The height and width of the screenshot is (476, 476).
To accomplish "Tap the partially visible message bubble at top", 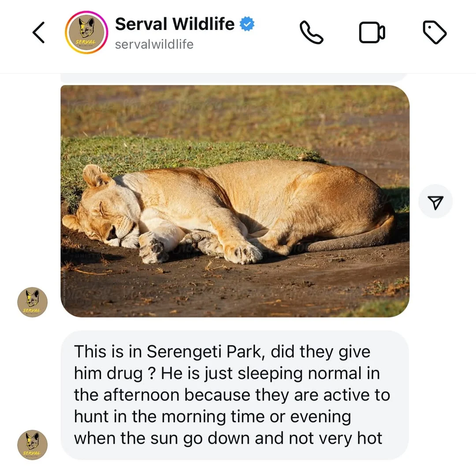I will click(234, 78).
